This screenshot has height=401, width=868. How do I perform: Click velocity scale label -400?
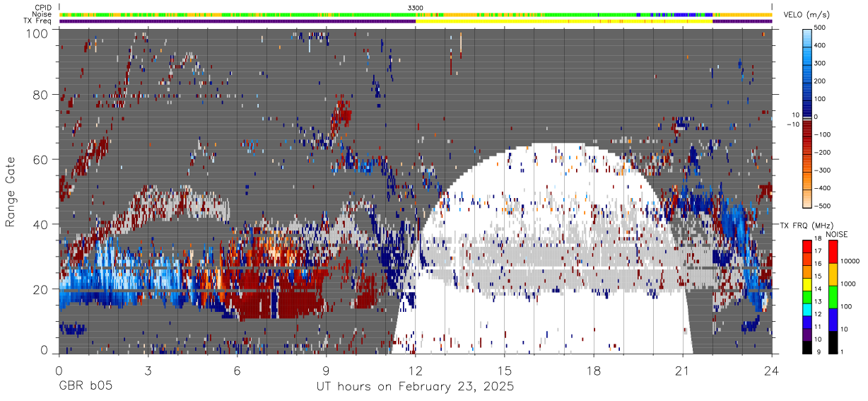coord(822,188)
